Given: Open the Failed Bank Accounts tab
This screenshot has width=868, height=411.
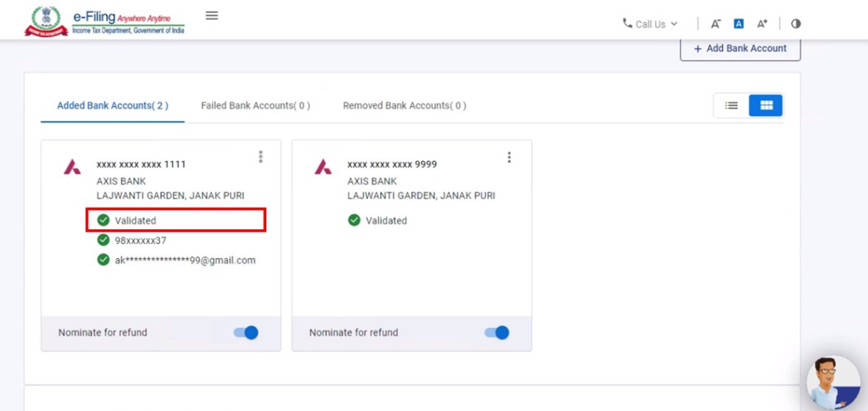Looking at the screenshot, I should [255, 106].
